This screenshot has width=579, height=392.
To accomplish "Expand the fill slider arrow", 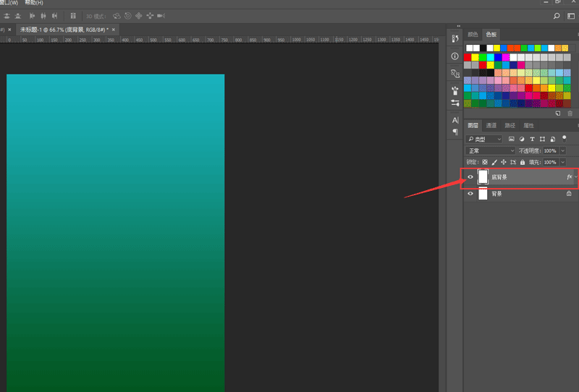I will pyautogui.click(x=563, y=162).
